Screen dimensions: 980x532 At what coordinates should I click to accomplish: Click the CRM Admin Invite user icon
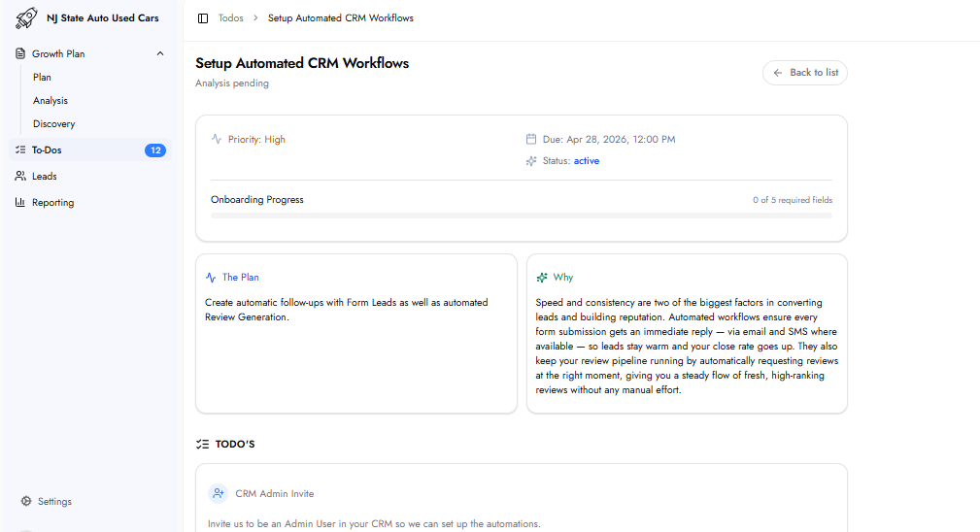(x=218, y=493)
